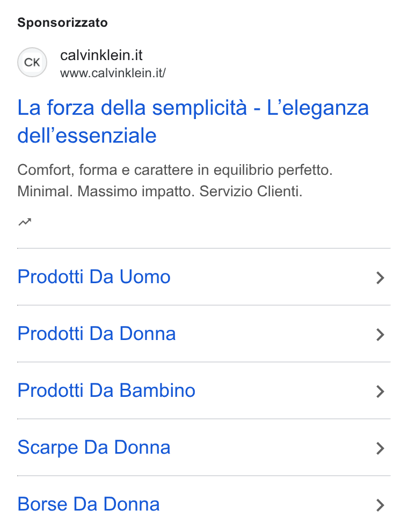
Task: Open the Prodotti Da Donna sitelink
Action: click(97, 334)
